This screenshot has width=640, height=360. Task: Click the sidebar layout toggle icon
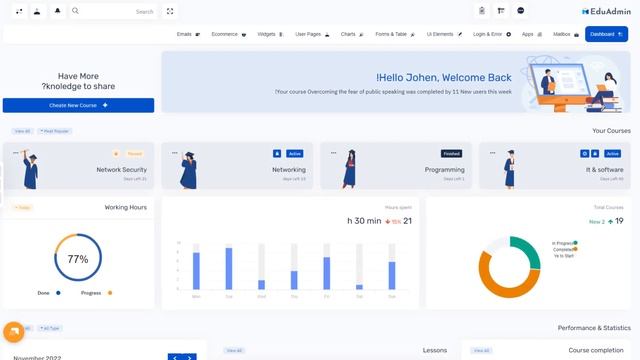click(501, 11)
